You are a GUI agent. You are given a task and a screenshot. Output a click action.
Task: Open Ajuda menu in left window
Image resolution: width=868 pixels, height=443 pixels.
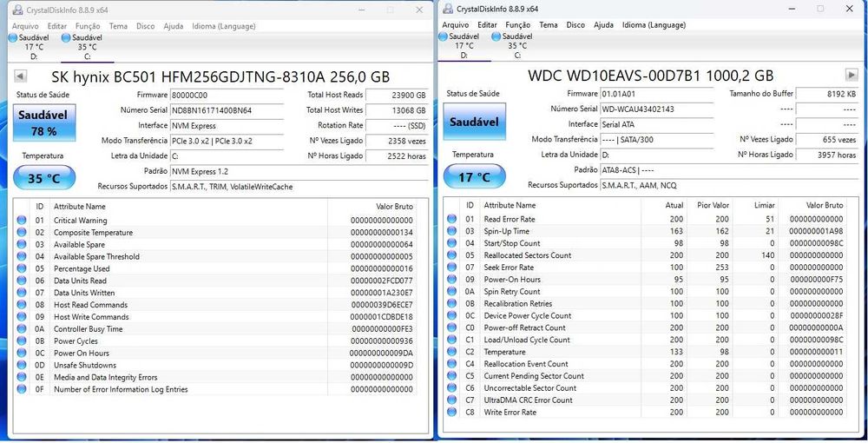click(x=174, y=26)
